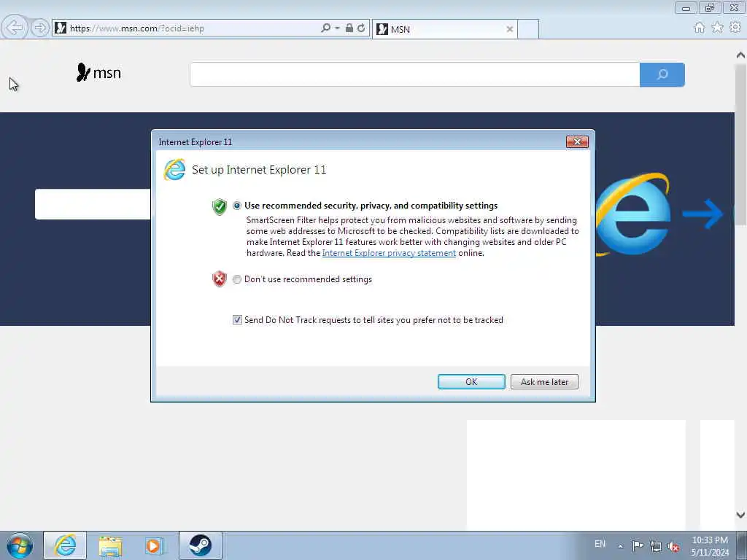Image resolution: width=747 pixels, height=560 pixels.
Task: Select the MSN browser tab
Action: point(444,29)
